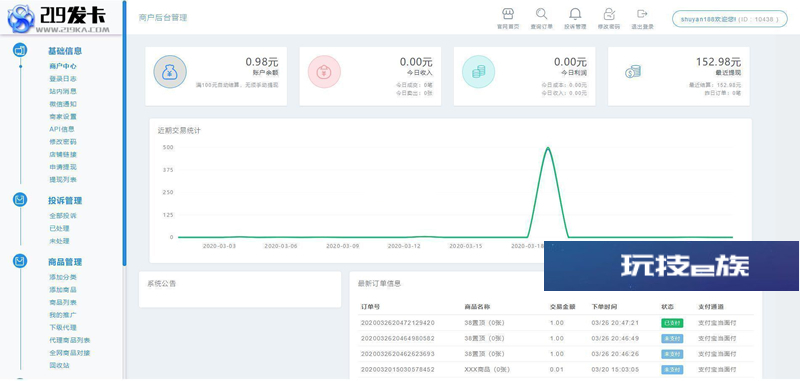This screenshot has height=381, width=800.
Task: Open 登录日志 in the sidebar
Action: [x=63, y=79]
